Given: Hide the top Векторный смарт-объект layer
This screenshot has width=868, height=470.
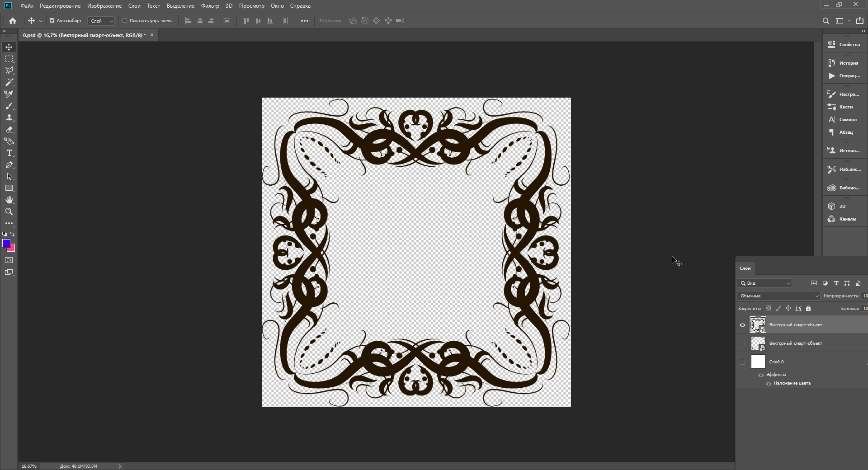Looking at the screenshot, I should tap(742, 325).
